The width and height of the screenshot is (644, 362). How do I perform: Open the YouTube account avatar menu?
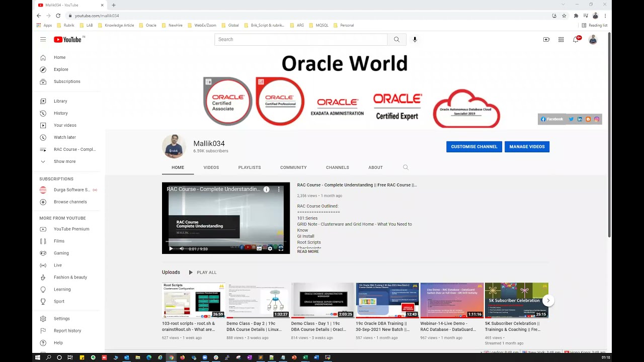point(593,39)
